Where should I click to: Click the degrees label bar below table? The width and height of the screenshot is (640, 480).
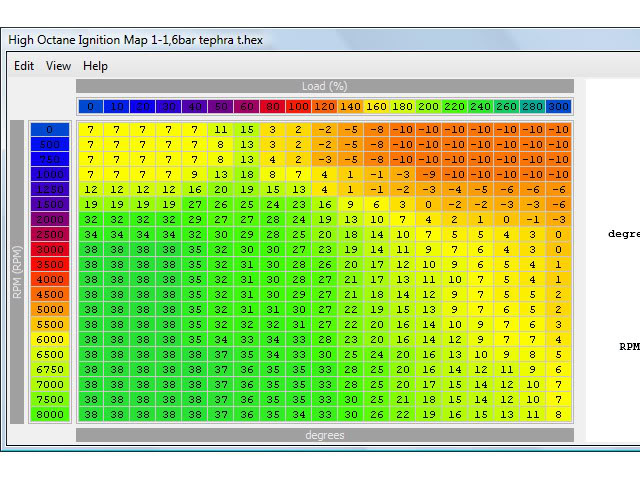(x=325, y=435)
